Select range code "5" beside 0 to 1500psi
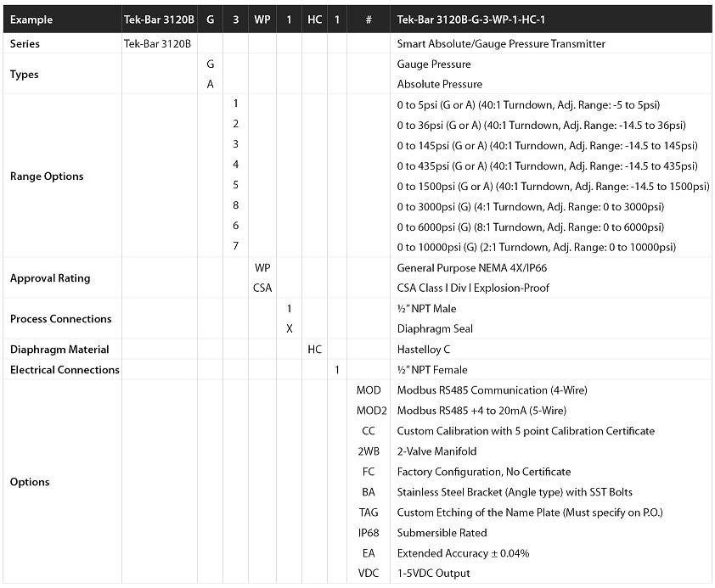 click(236, 185)
